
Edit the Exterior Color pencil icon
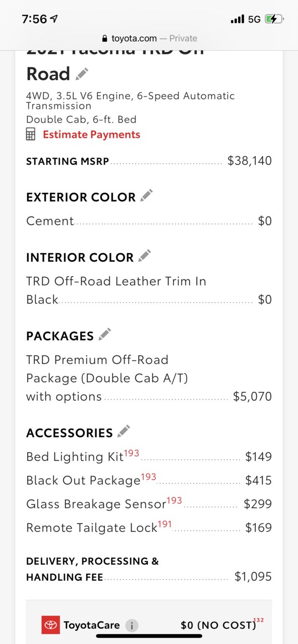(x=147, y=195)
